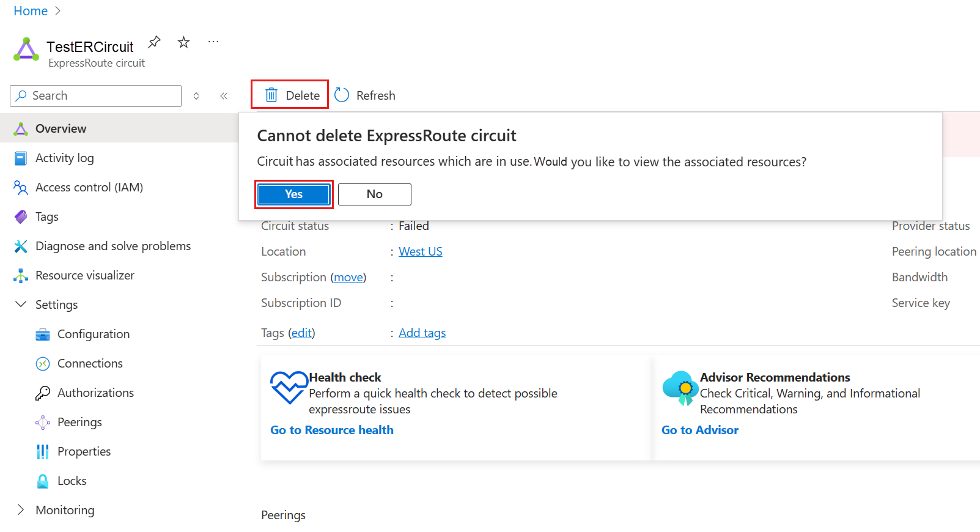
Task: Click the Health check card heading
Action: click(345, 377)
